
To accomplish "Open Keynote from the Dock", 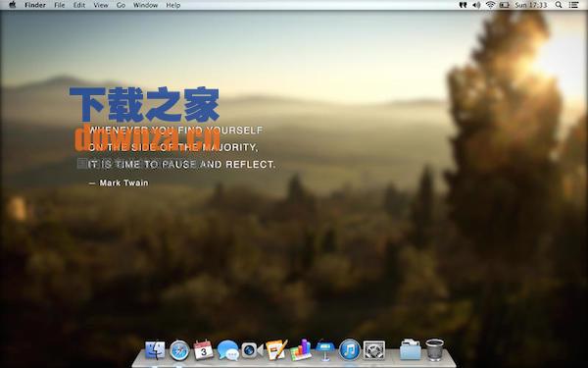I will click(x=325, y=350).
